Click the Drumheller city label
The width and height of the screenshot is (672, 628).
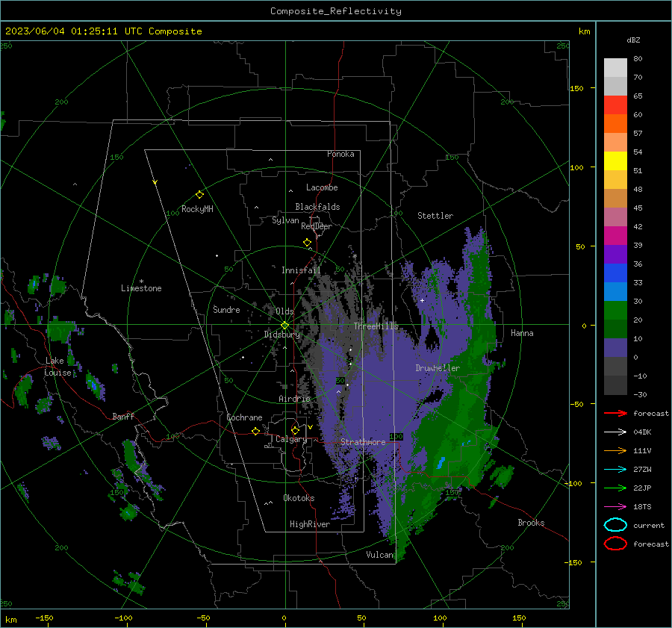click(x=438, y=368)
